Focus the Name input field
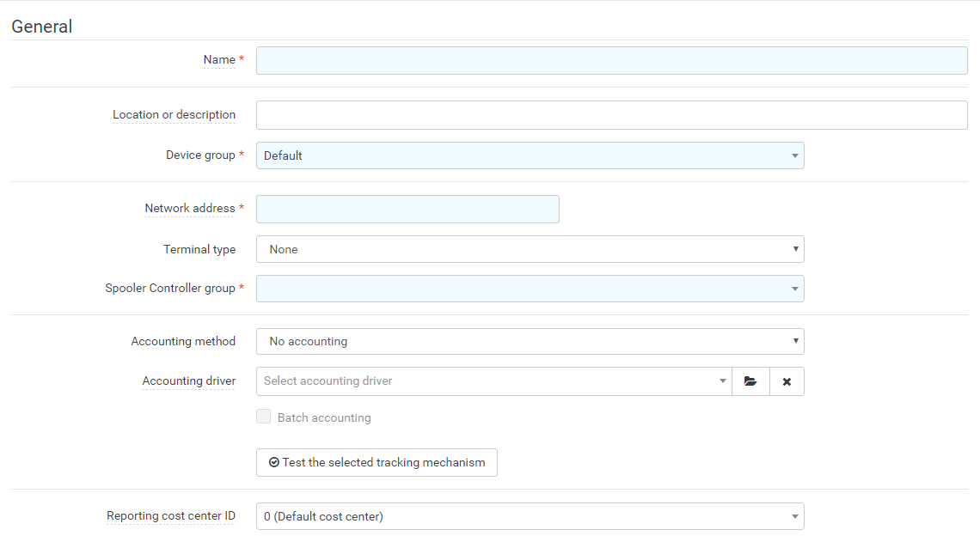This screenshot has height=542, width=980. tap(611, 60)
